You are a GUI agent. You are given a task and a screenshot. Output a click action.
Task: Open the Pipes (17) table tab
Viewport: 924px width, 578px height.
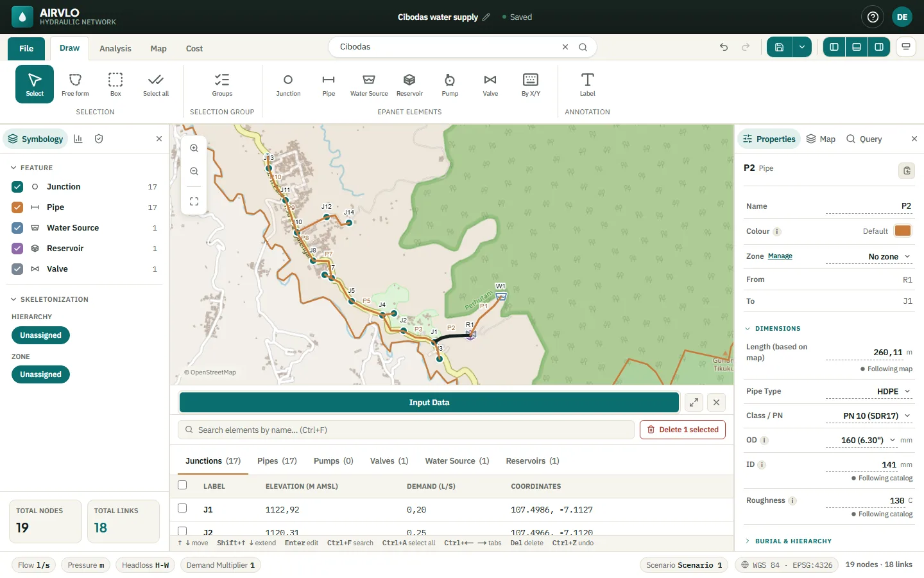277,461
